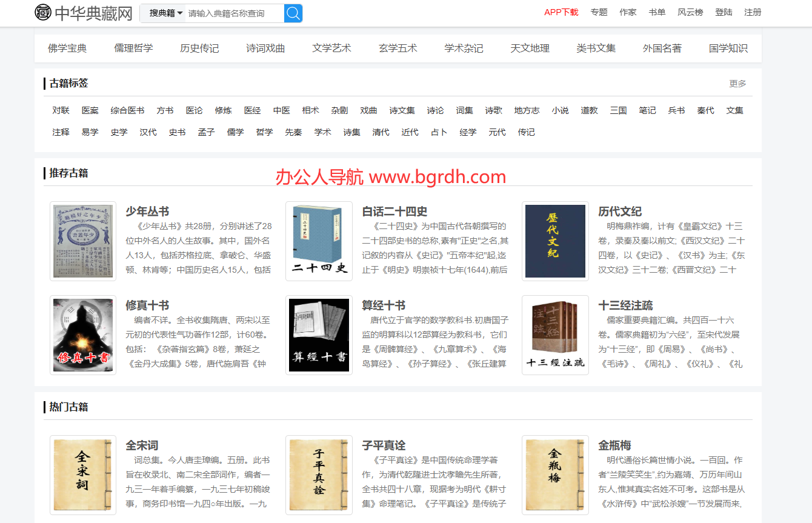Click the 修真十书 cover image

click(x=83, y=335)
